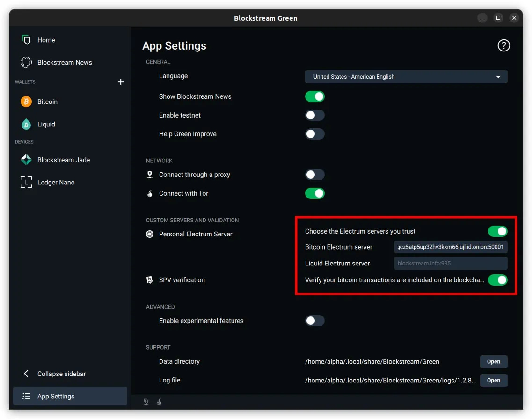Open App Settings in the sidebar
Image resolution: width=532 pixels, height=419 pixels.
coord(56,396)
